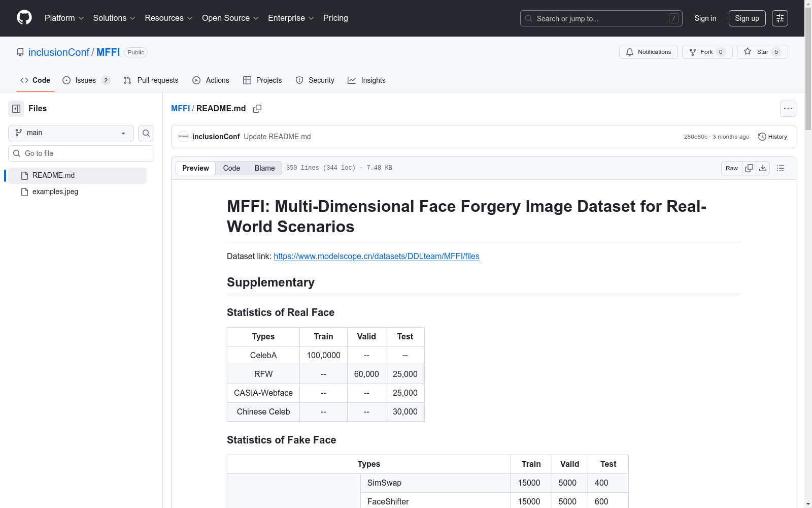Download the raw file
The height and width of the screenshot is (508, 812).
763,168
